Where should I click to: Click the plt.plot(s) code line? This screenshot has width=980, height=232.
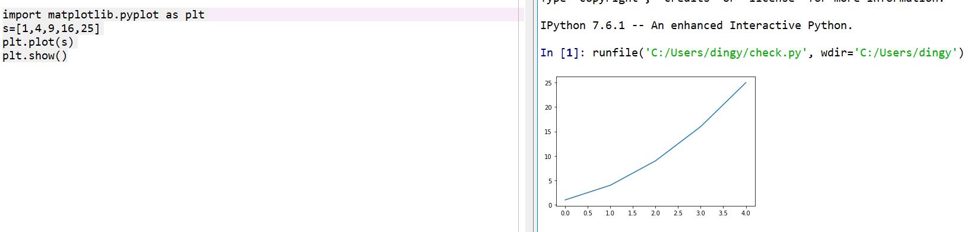[39, 42]
